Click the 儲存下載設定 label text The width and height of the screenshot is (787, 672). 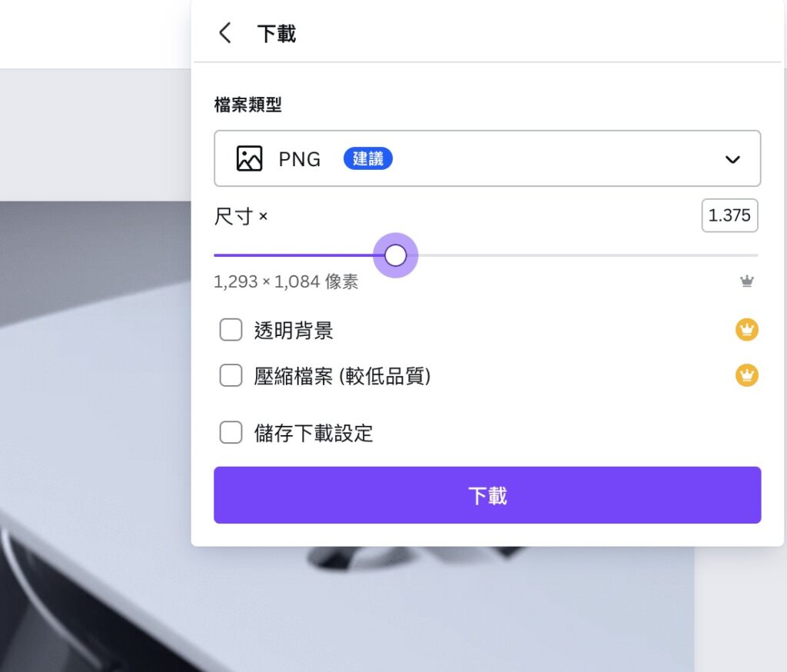click(x=314, y=433)
